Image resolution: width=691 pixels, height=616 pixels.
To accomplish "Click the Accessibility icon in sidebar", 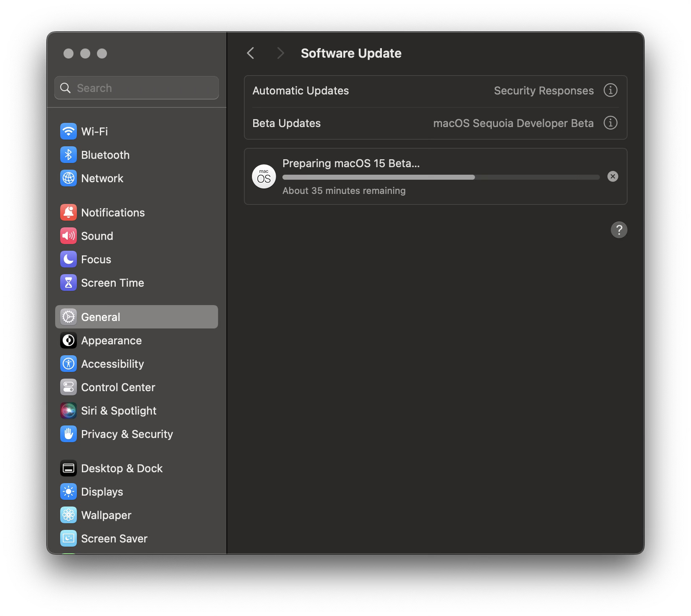I will click(x=69, y=364).
